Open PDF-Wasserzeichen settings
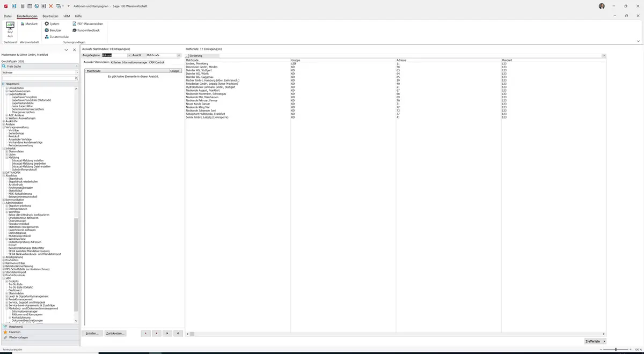 coord(88,24)
